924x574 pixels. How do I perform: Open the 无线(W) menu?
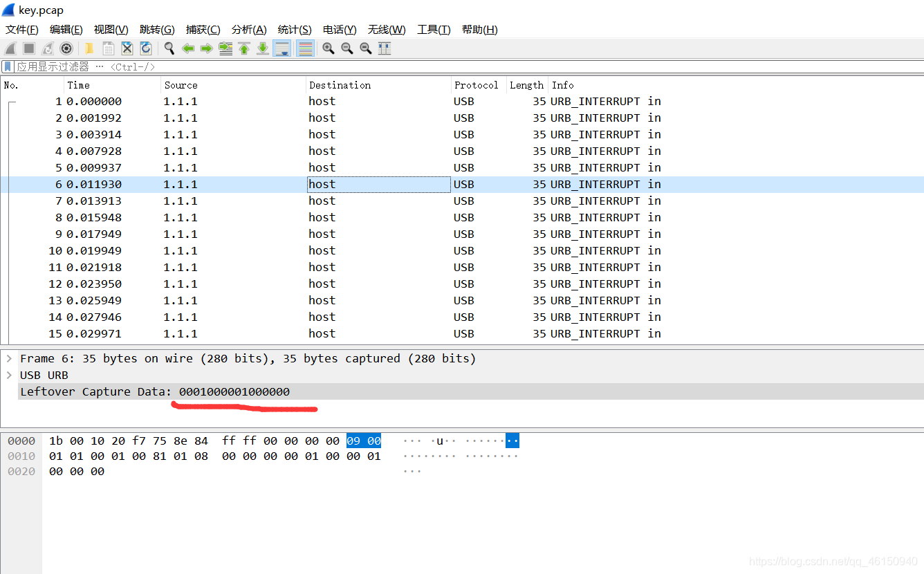(x=387, y=30)
